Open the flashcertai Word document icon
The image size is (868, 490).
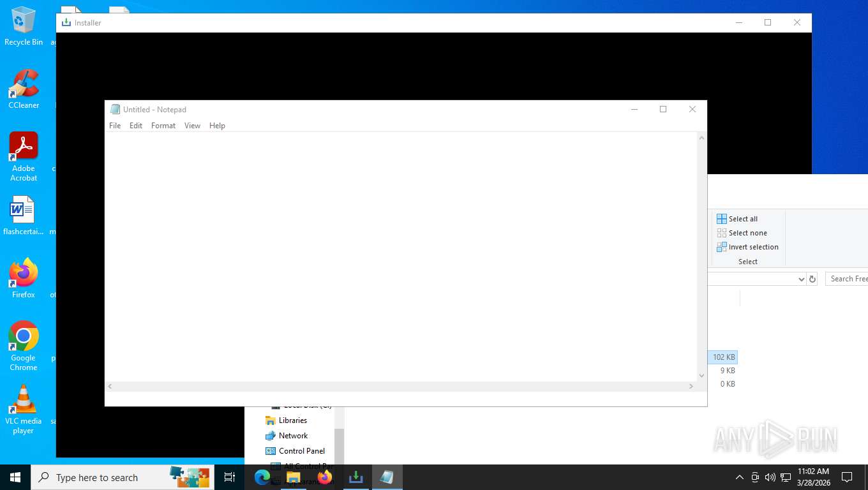[24, 216]
